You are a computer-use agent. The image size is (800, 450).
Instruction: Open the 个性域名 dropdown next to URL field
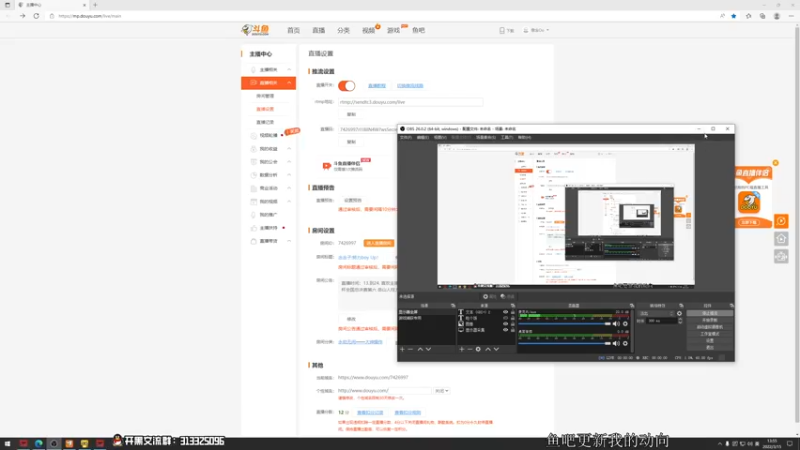tap(441, 391)
